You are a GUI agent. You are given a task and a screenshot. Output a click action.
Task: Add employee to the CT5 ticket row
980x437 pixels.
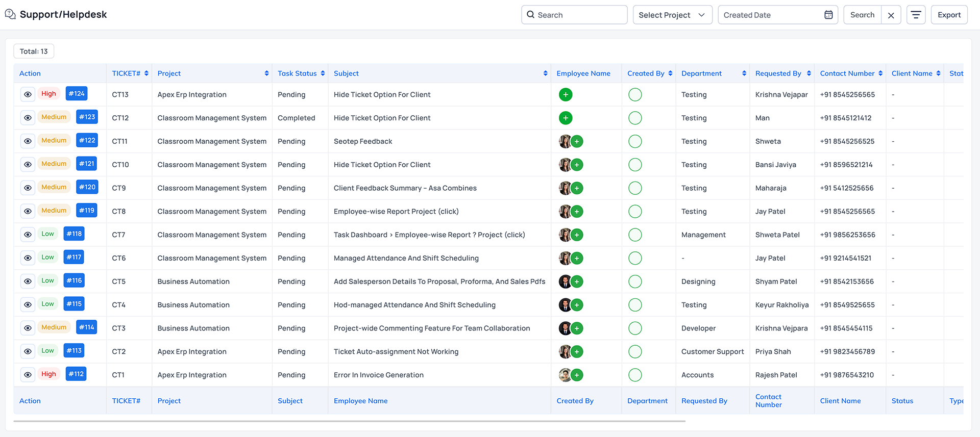point(577,281)
